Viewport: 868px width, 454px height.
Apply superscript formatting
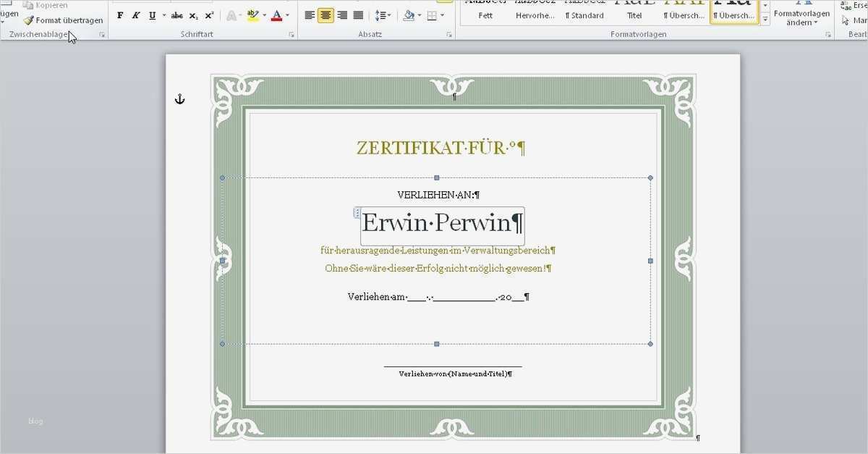(209, 14)
